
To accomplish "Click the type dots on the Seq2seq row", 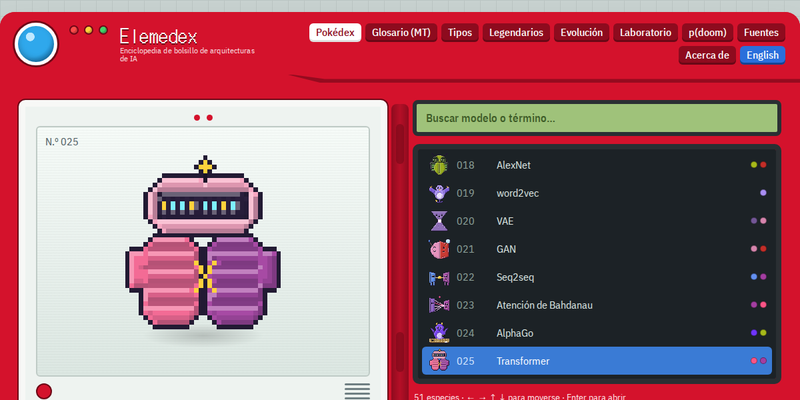I will point(759,277).
